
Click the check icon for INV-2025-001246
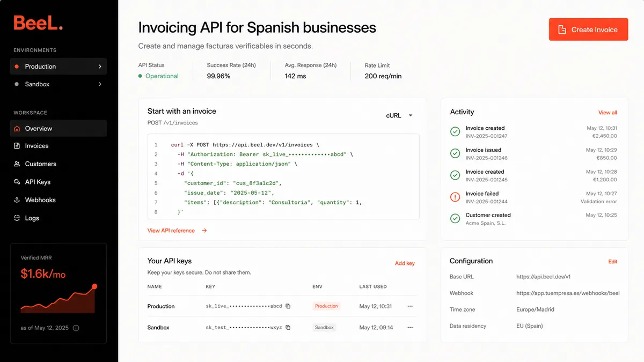tap(455, 154)
